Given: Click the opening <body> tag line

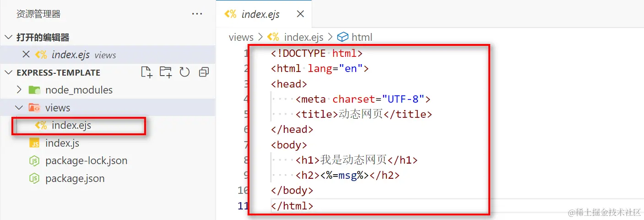Looking at the screenshot, I should [289, 145].
